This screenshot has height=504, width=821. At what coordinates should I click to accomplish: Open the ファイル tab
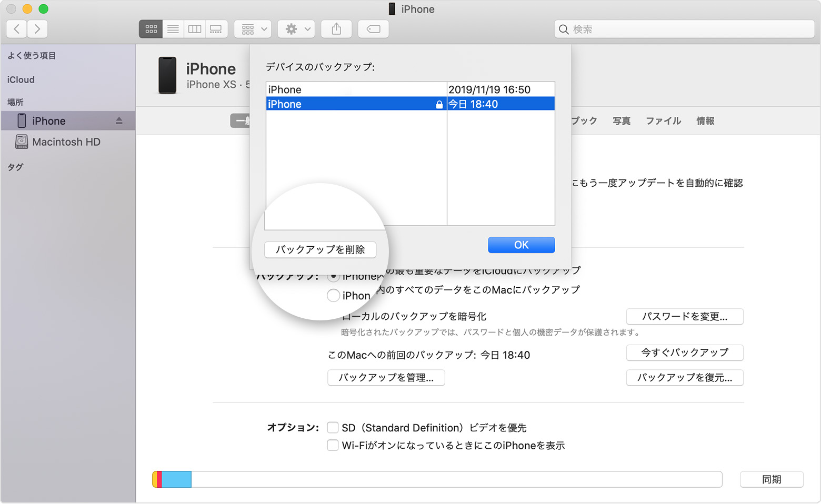[x=663, y=121]
